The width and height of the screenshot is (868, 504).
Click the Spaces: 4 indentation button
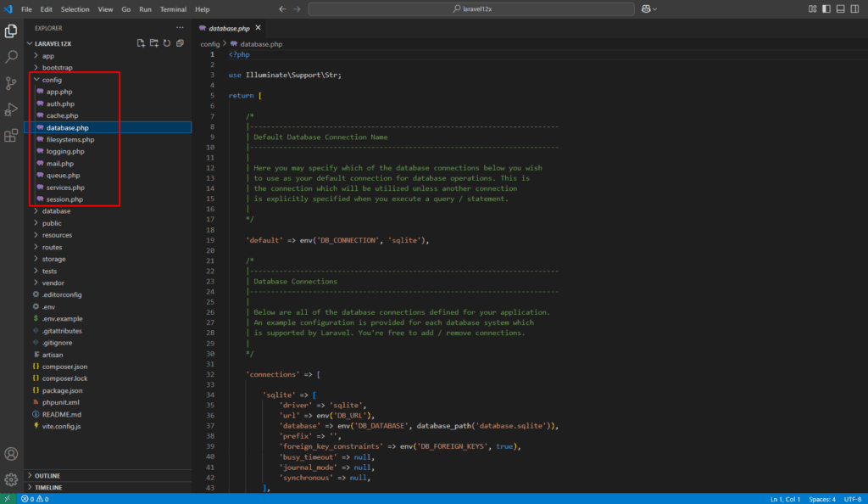[x=821, y=498]
